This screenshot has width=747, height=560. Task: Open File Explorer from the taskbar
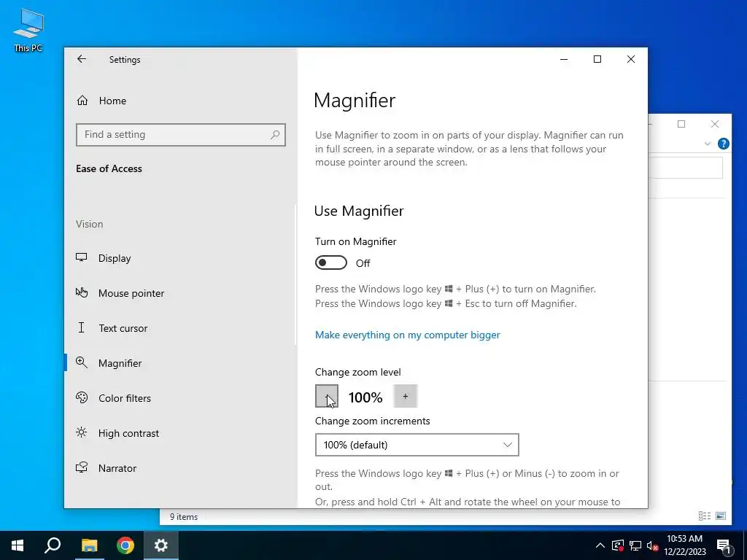pyautogui.click(x=89, y=545)
